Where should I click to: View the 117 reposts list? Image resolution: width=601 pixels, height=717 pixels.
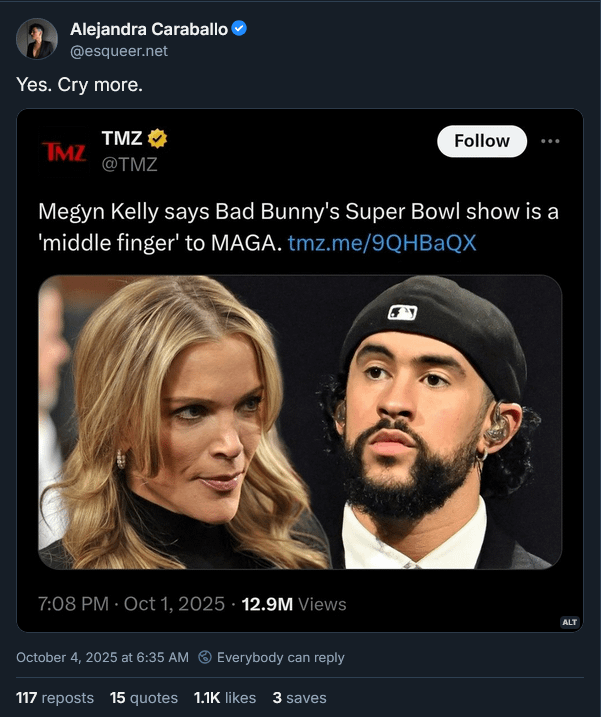[x=55, y=698]
